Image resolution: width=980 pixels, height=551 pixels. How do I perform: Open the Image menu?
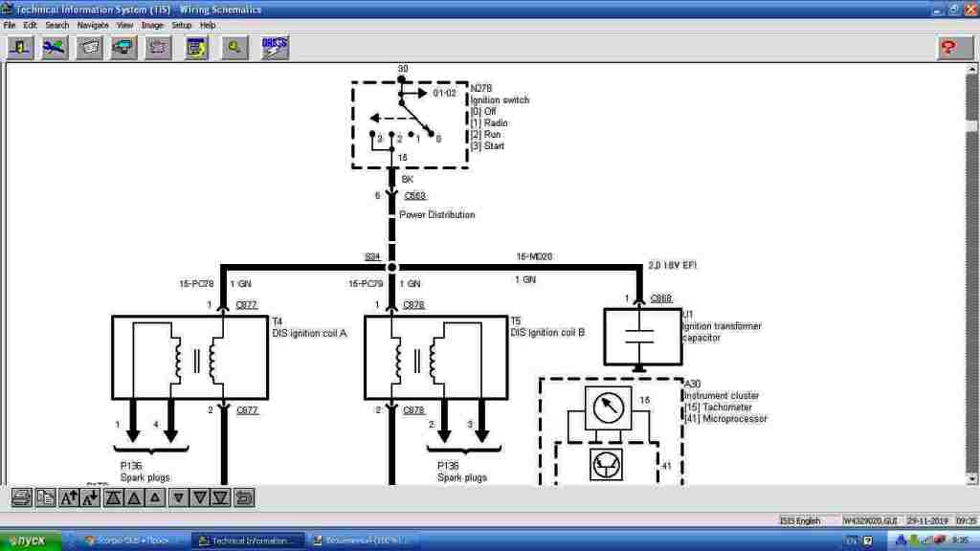(x=152, y=26)
